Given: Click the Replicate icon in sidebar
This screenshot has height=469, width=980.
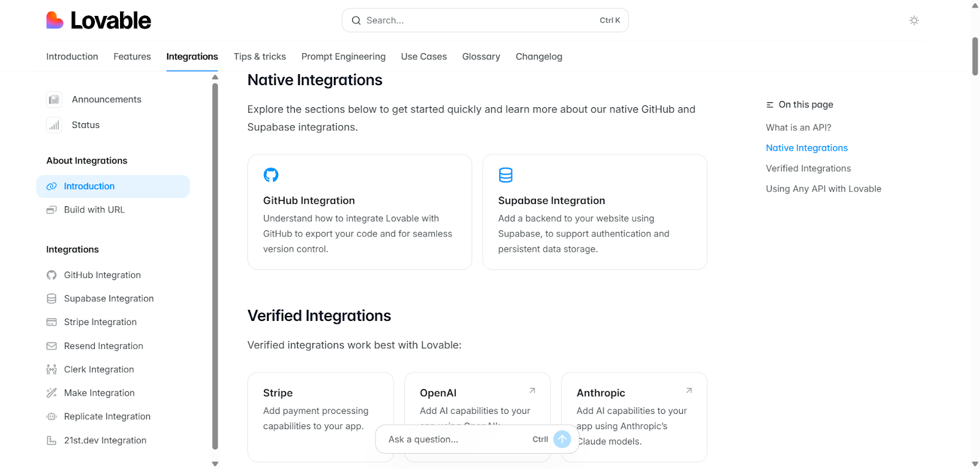Looking at the screenshot, I should tap(51, 416).
